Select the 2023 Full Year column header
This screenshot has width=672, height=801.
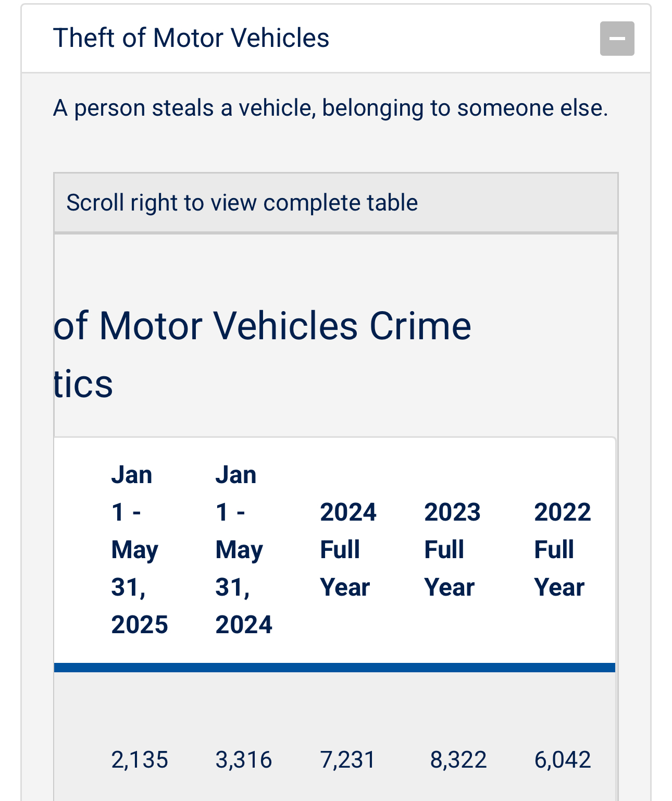[x=452, y=550]
